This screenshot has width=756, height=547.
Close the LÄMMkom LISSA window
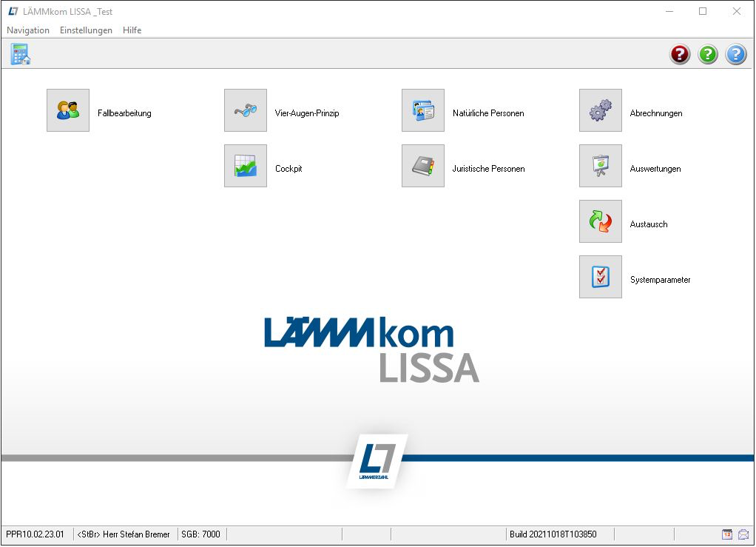tap(736, 11)
